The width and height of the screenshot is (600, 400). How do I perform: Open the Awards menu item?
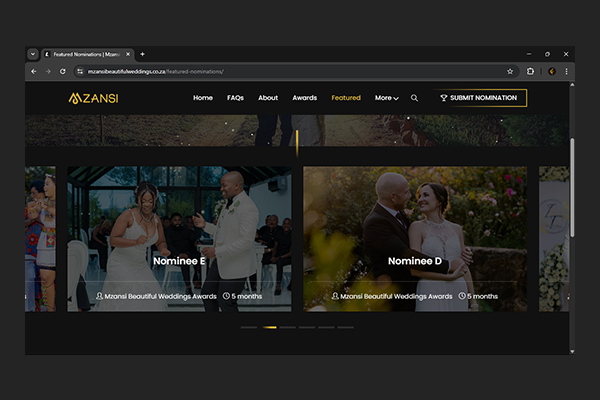click(305, 98)
